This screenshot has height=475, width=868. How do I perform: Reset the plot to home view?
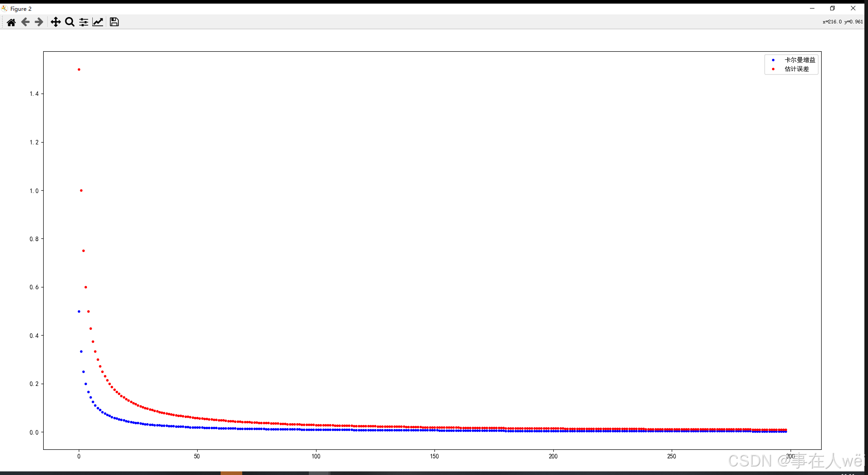11,22
